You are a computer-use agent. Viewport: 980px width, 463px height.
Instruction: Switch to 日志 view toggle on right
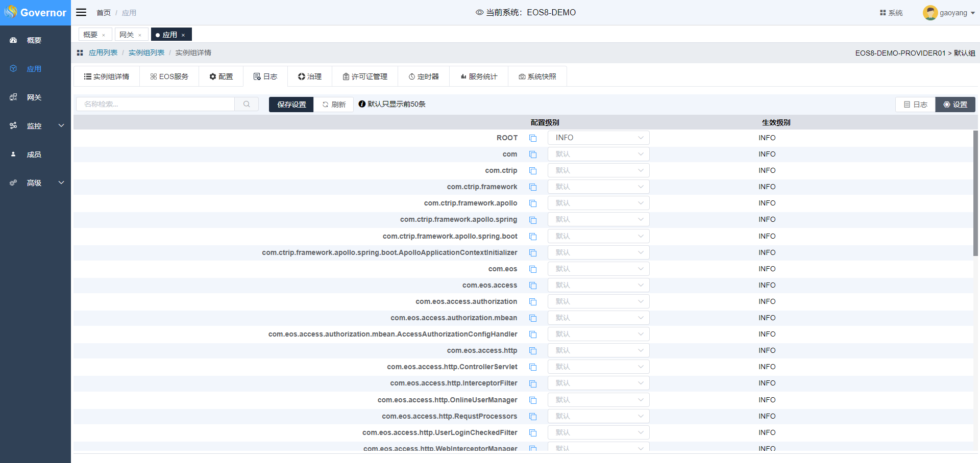click(915, 105)
